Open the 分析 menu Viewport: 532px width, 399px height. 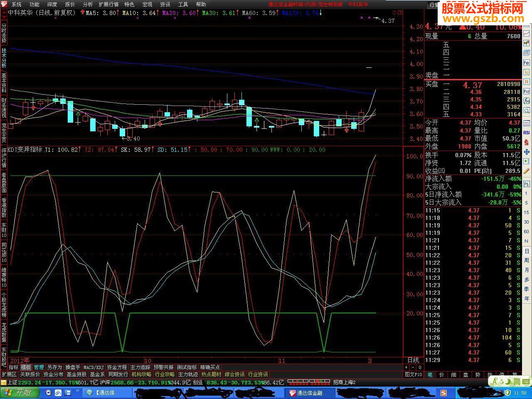[88, 4]
